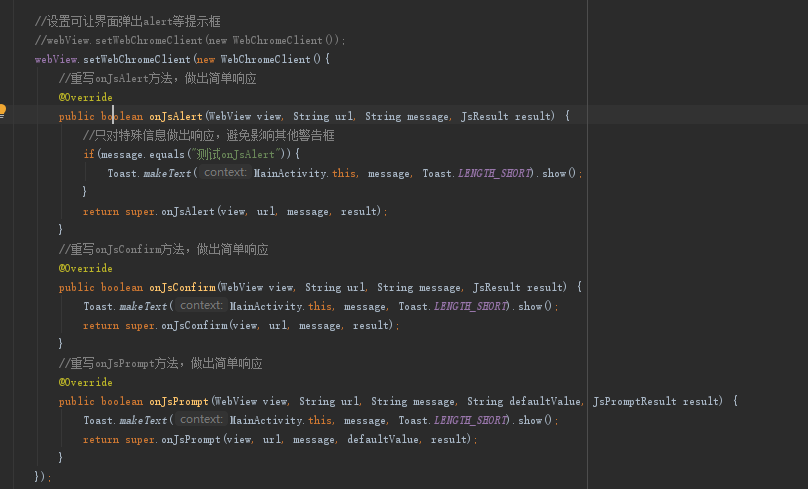Click makeText in the onJsAlert Toast call
This screenshot has height=489, width=808.
pyautogui.click(x=167, y=173)
